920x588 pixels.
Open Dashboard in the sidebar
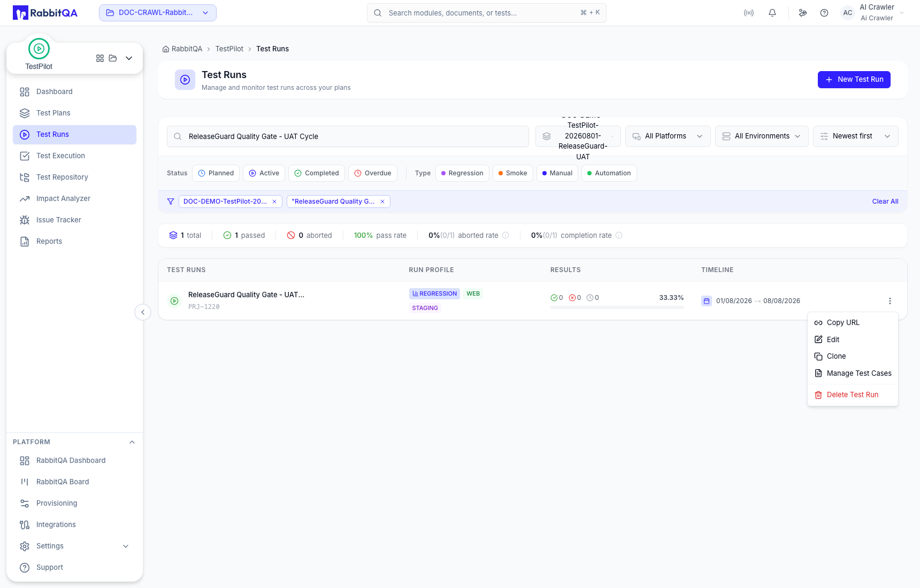click(74, 92)
